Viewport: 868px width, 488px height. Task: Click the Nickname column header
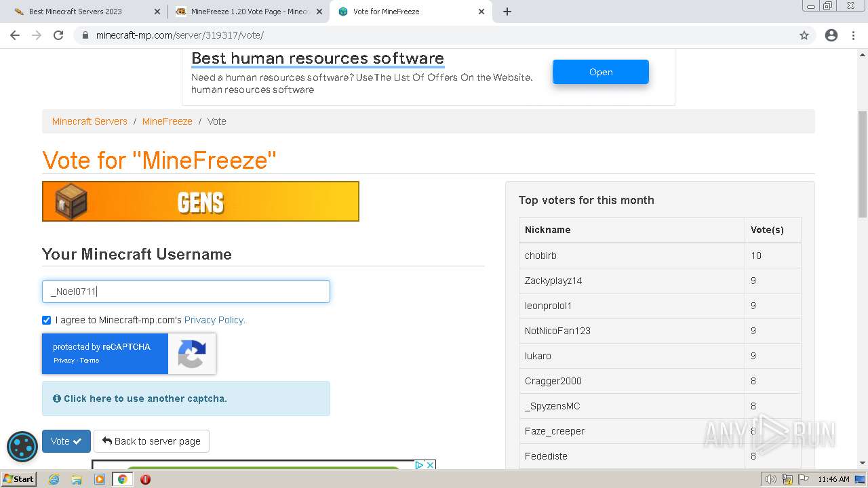click(632, 230)
